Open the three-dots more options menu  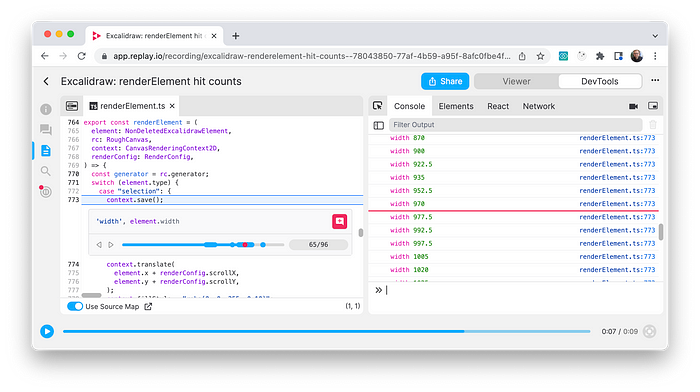655,80
